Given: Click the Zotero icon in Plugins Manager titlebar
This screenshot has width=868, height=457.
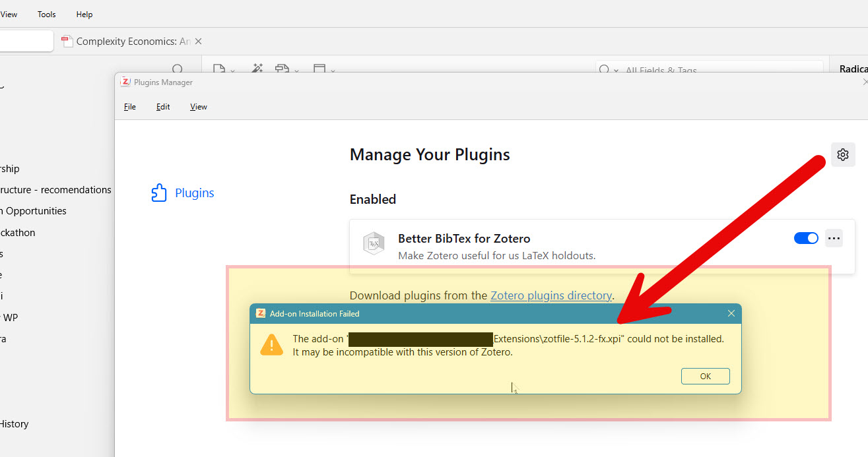Looking at the screenshot, I should coord(125,82).
